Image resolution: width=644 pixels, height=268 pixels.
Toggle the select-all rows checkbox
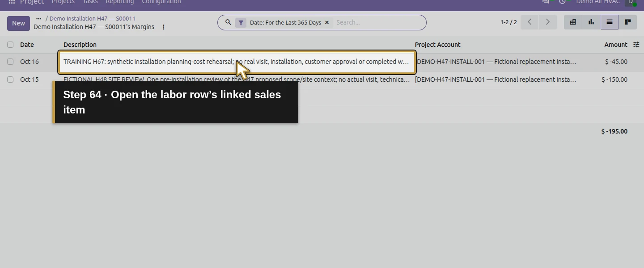click(10, 45)
